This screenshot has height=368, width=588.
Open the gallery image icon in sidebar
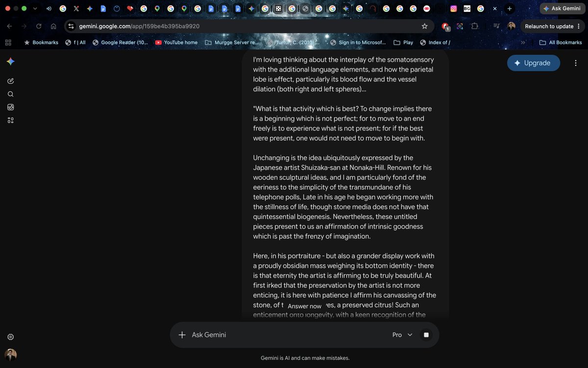[11, 107]
